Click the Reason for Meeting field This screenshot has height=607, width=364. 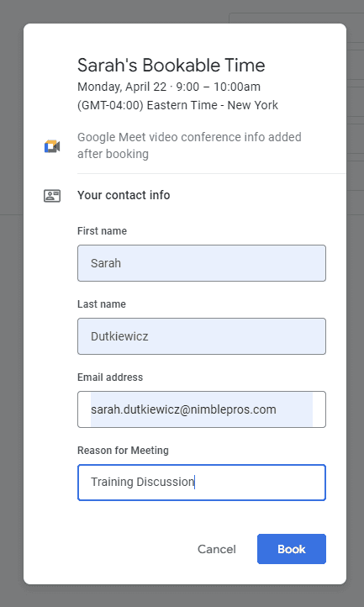point(202,483)
